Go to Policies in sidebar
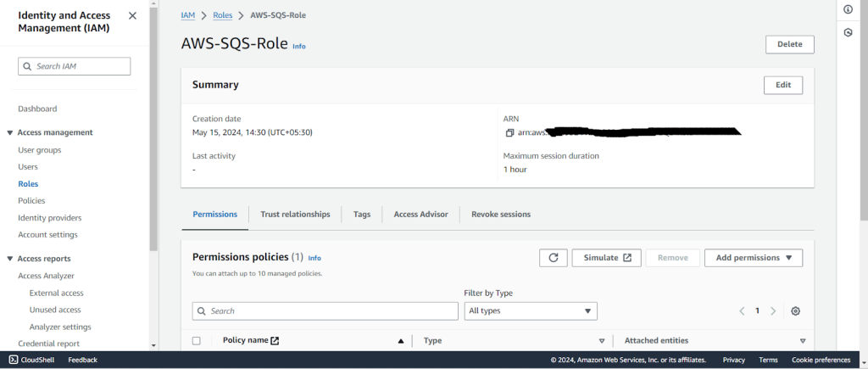This screenshot has height=369, width=868. point(31,200)
